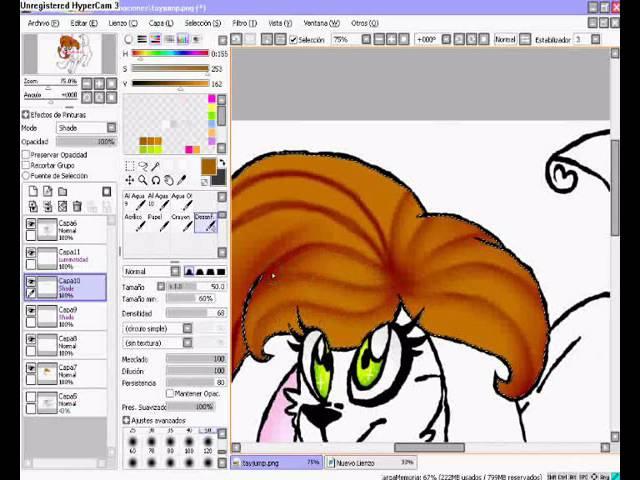Open the Lienzo menu
Viewport: 640px width, 480px height.
coord(123,23)
